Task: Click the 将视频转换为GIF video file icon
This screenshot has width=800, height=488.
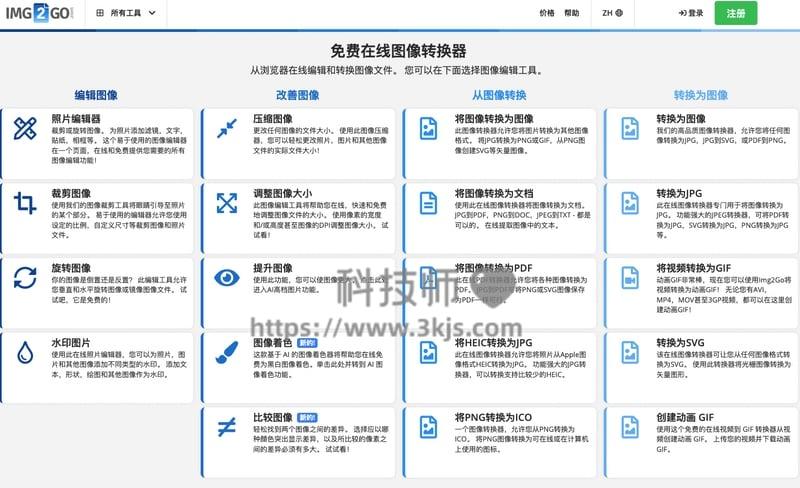Action: tap(630, 278)
